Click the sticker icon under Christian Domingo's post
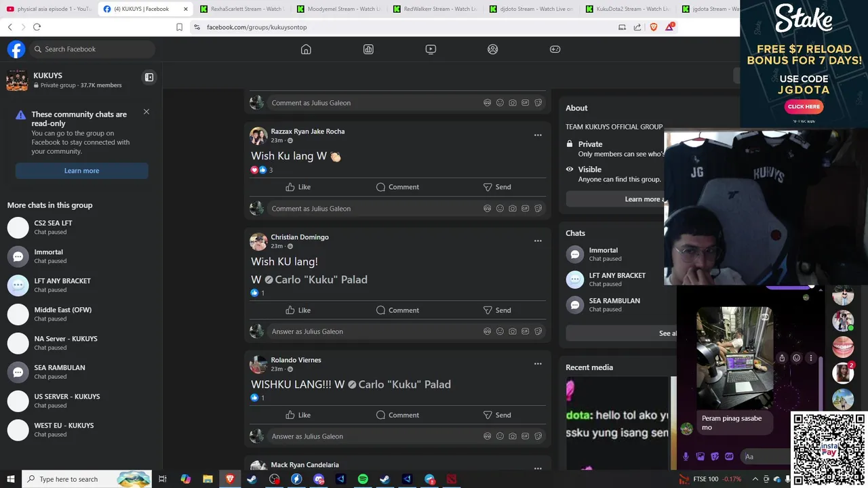Image resolution: width=868 pixels, height=488 pixels. click(538, 331)
